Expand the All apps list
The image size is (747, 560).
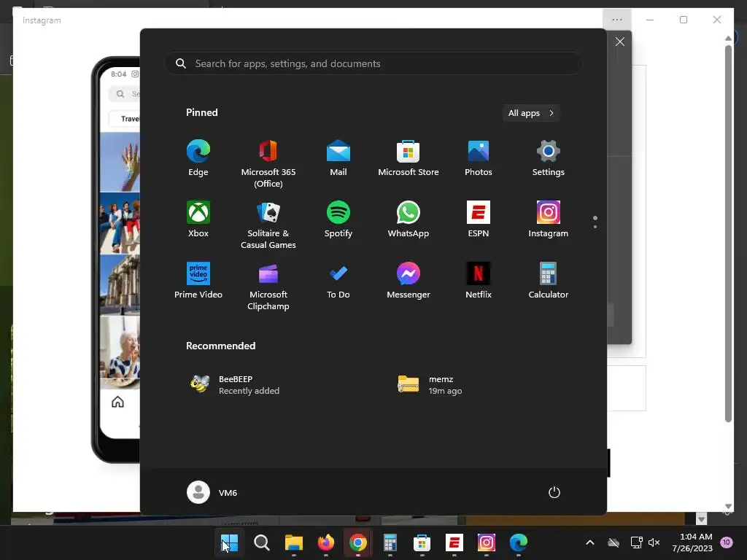coord(531,113)
